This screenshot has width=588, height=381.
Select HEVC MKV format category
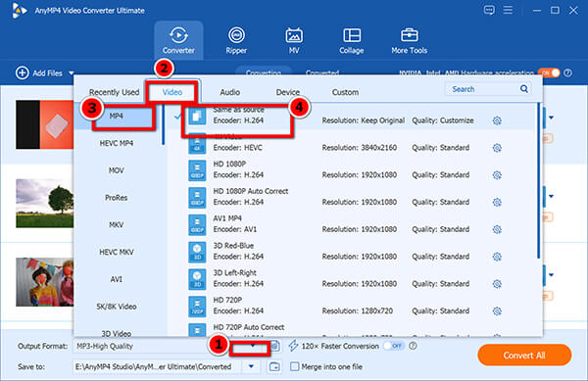tap(117, 252)
